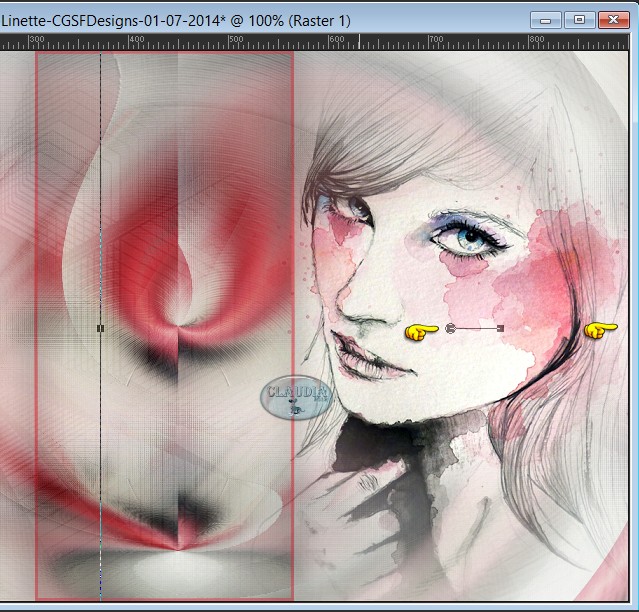This screenshot has height=612, width=639.
Task: Close the Linette-CGSFDesigns image window
Action: pos(613,20)
